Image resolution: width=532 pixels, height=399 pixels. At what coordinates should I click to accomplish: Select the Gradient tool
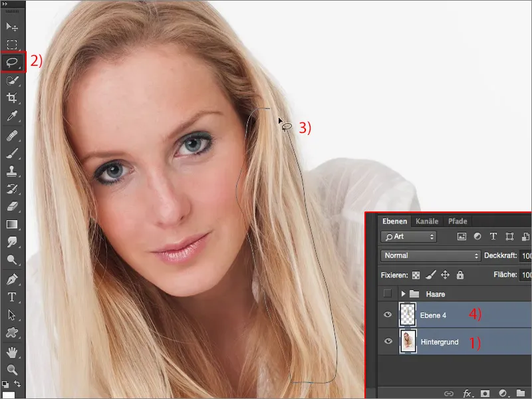12,224
